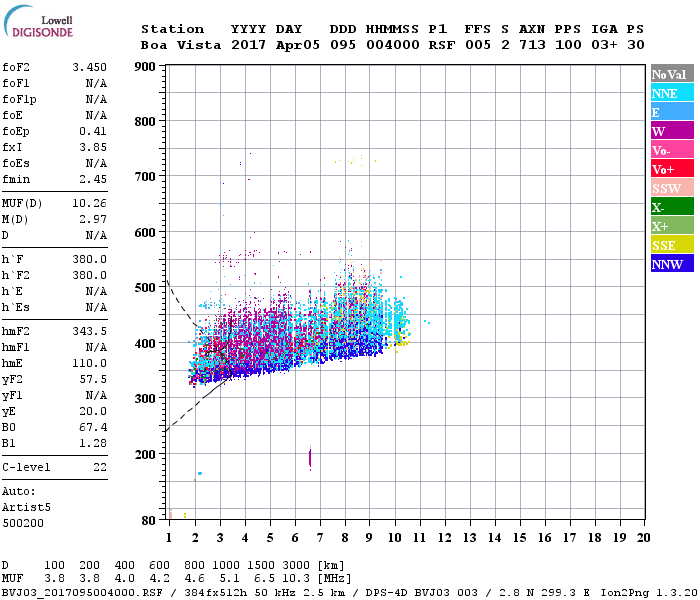Screen dimensions: 700x600
Task: Click the 10.3 MHz MUF table value
Action: point(296,578)
